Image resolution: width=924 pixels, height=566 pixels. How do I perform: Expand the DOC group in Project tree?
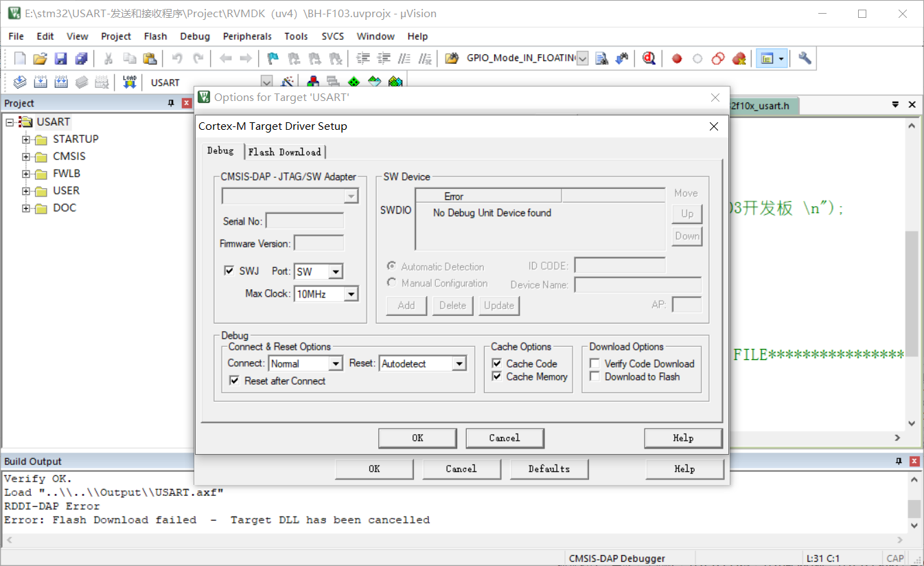coord(26,208)
